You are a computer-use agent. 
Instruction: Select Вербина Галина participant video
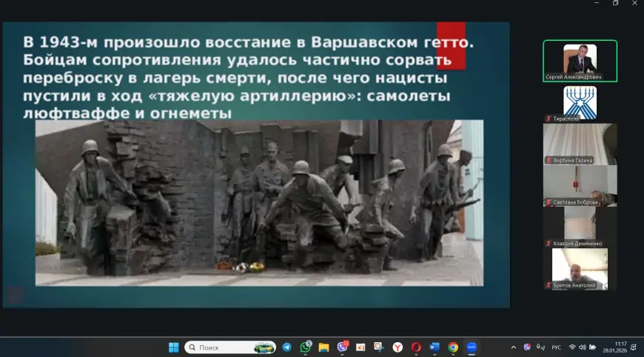tap(580, 144)
